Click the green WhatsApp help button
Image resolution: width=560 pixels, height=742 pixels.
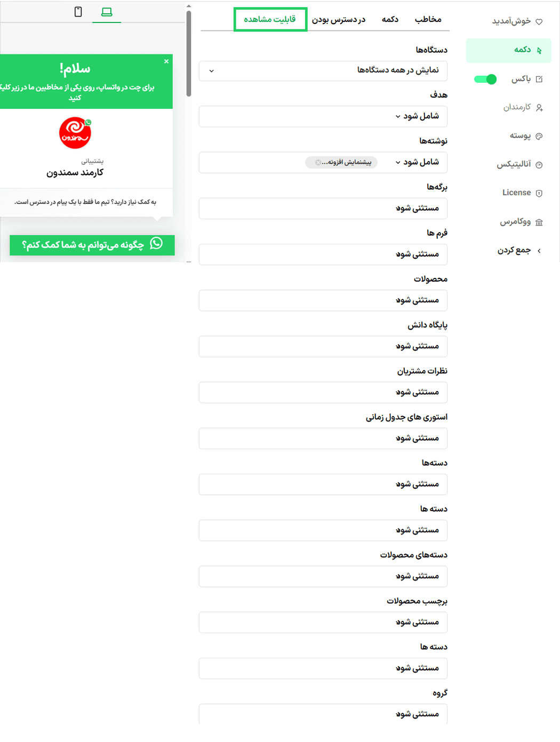click(x=92, y=245)
